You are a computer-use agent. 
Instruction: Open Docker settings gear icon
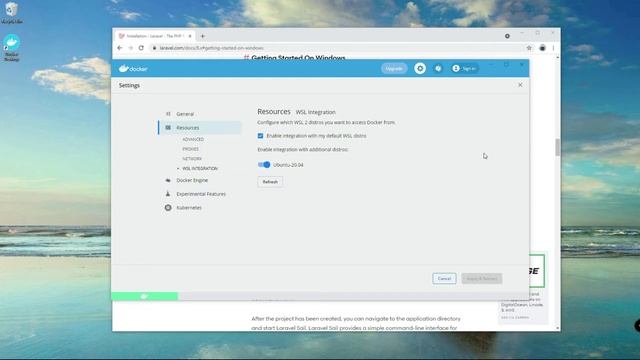point(420,69)
